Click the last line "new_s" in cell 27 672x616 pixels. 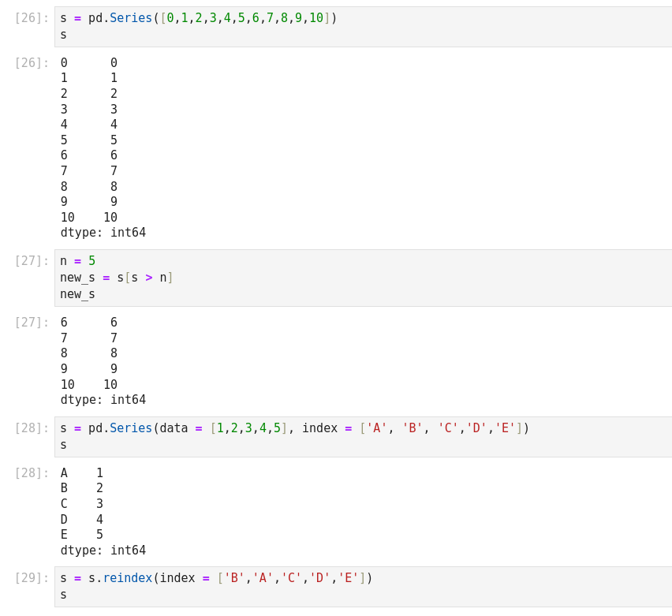(77, 294)
